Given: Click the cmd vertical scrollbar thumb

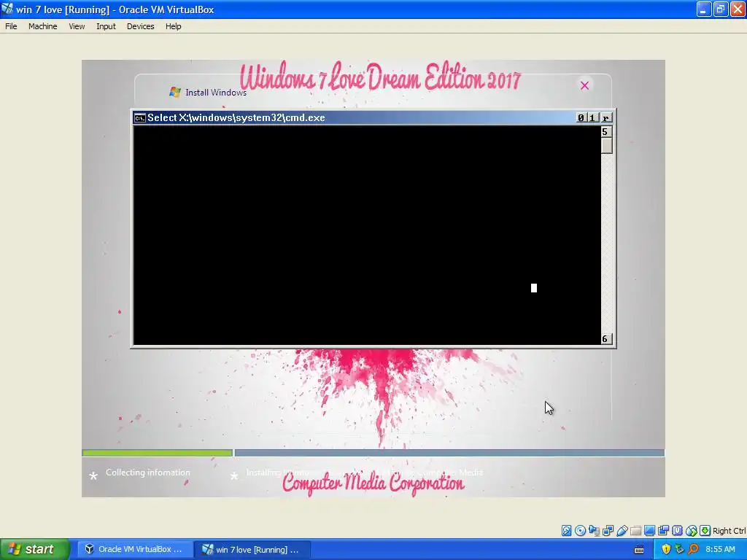Looking at the screenshot, I should (606, 146).
